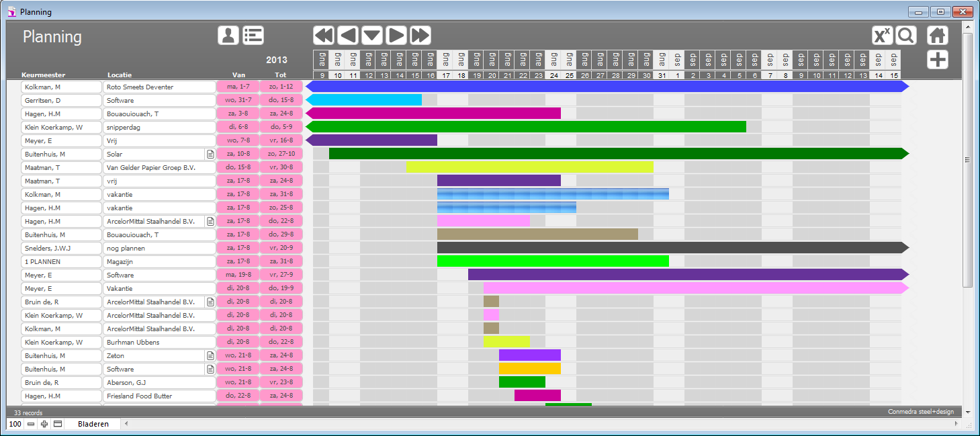Click the down-pointing triangle navigation button
This screenshot has height=436, width=980.
[372, 36]
